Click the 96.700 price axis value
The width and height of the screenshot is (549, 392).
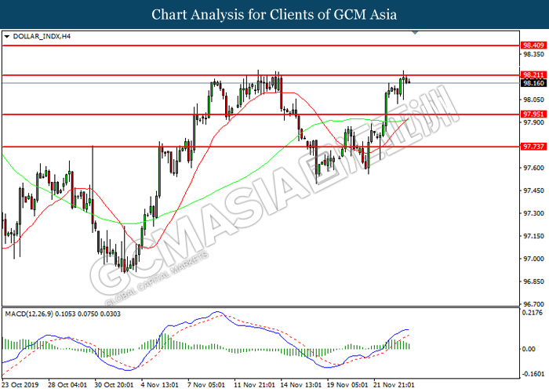click(x=533, y=304)
